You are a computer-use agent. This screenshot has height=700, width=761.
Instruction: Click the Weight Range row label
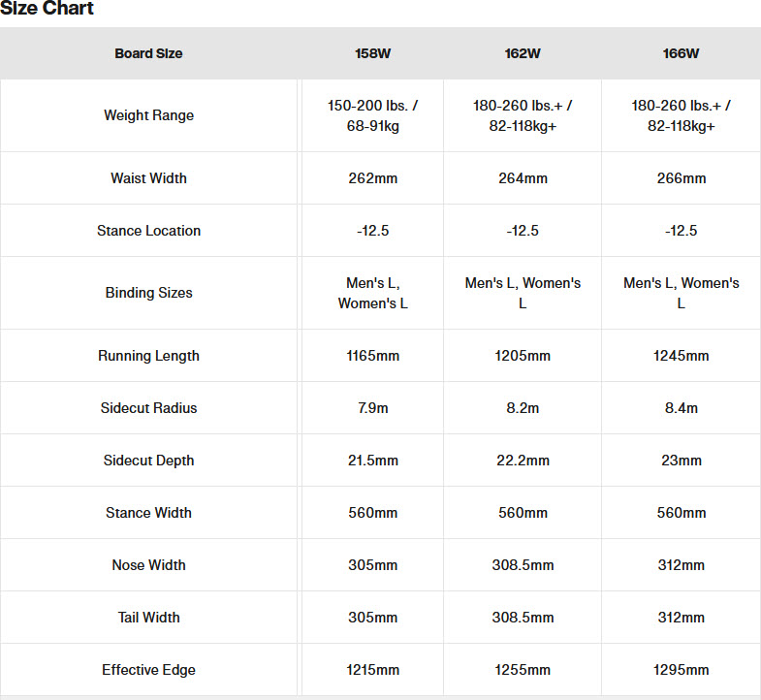[148, 115]
